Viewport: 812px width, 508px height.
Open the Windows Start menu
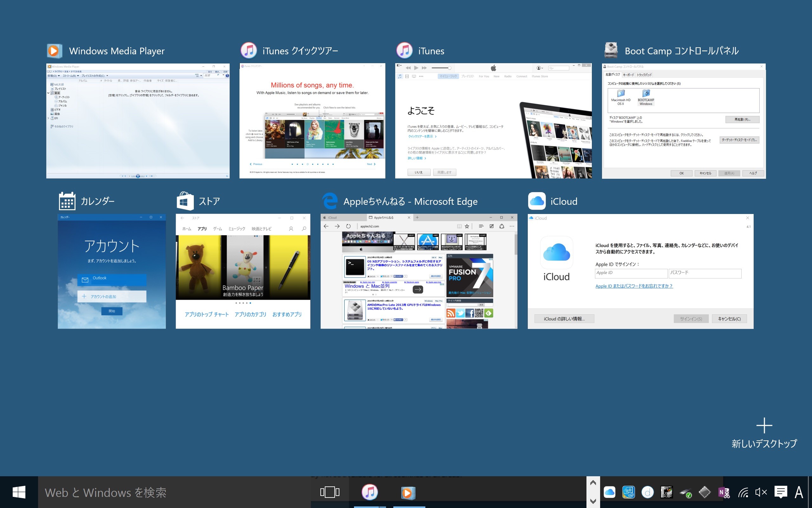point(19,492)
